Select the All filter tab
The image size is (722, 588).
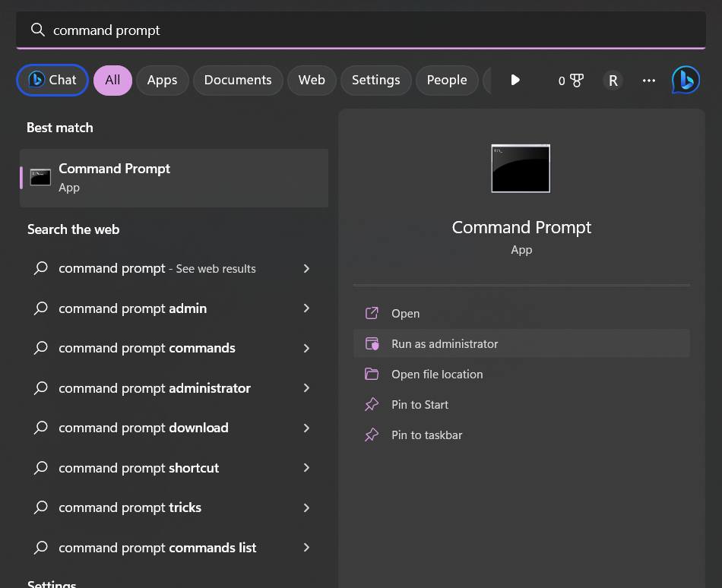point(112,80)
